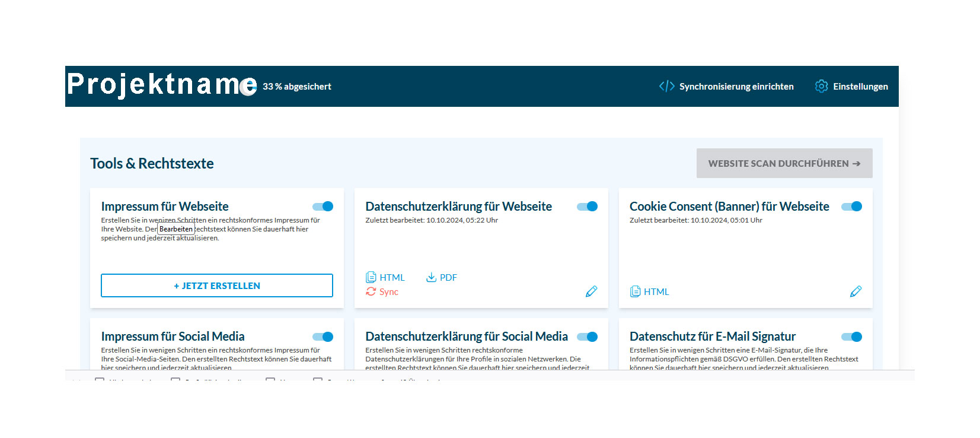
Task: Click the Datenschutz für E-Mail Signatur title
Action: (x=713, y=337)
